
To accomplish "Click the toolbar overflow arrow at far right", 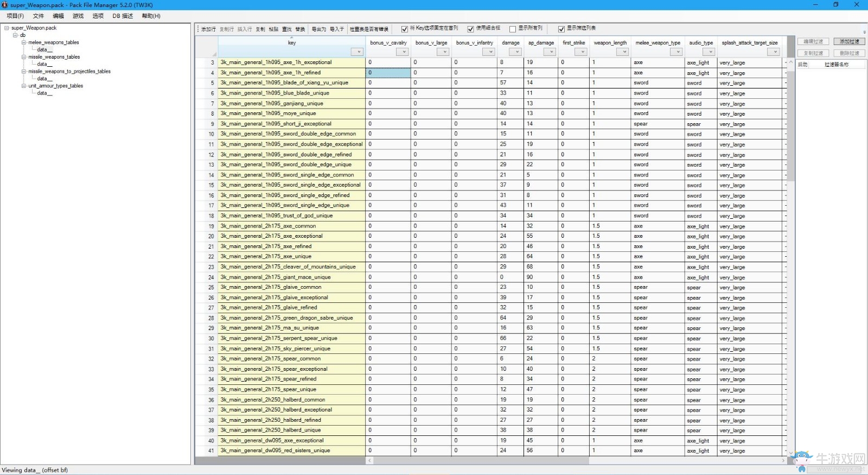I will tap(864, 32).
